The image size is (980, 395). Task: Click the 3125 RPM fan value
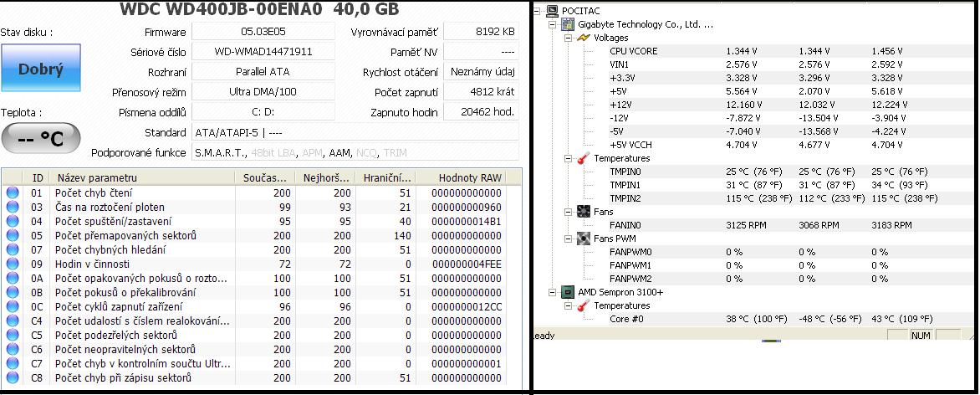click(746, 225)
